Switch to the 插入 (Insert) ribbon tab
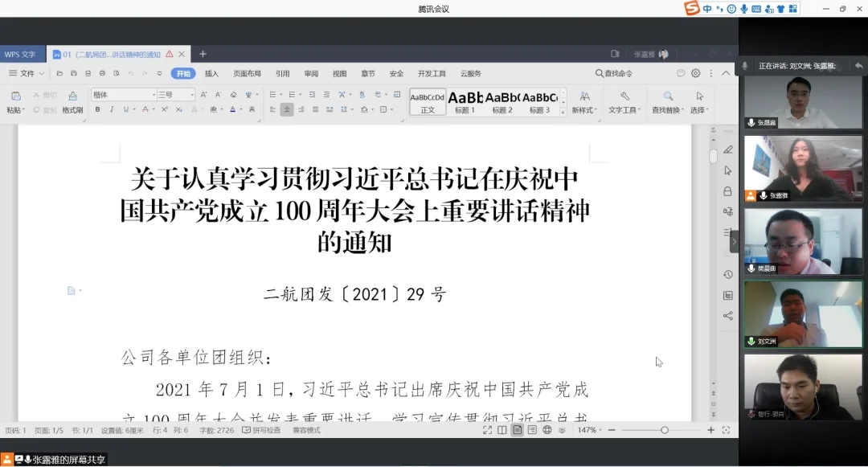This screenshot has width=868, height=467. [211, 73]
